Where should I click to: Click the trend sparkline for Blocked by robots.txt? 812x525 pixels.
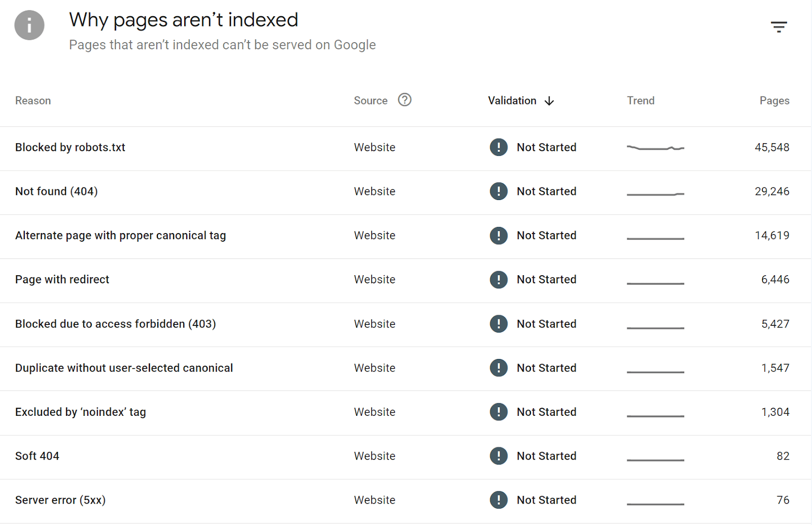coord(655,147)
